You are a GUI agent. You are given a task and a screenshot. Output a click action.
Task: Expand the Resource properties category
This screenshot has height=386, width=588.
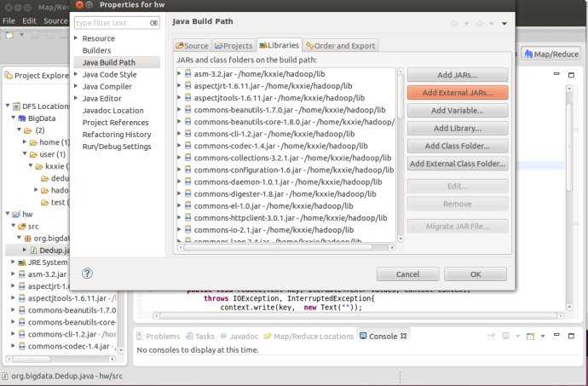pyautogui.click(x=76, y=38)
